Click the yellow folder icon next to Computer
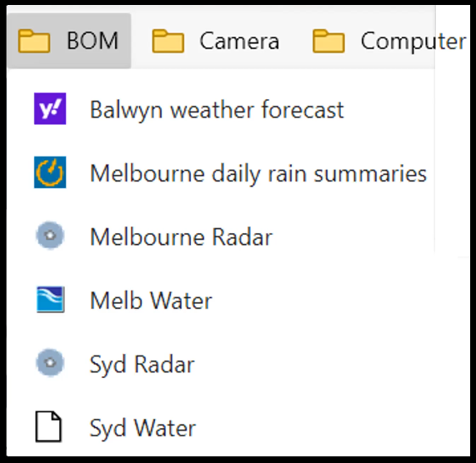Screen dimensions: 476x463 [328, 41]
